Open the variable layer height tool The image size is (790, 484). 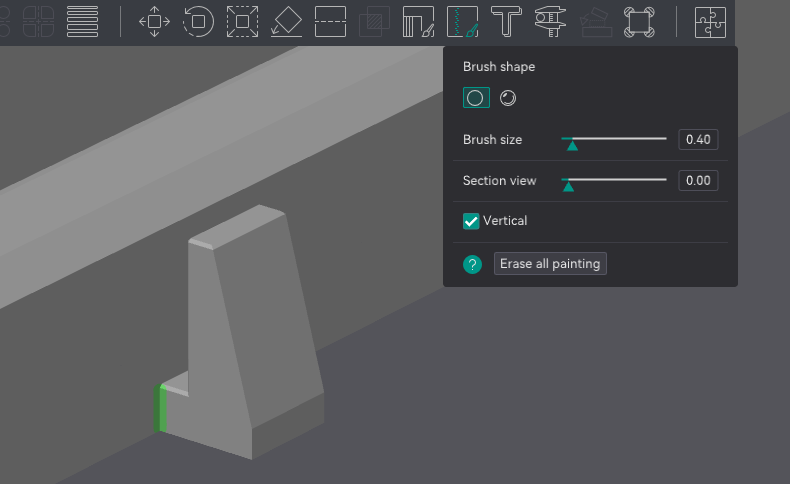[x=82, y=20]
